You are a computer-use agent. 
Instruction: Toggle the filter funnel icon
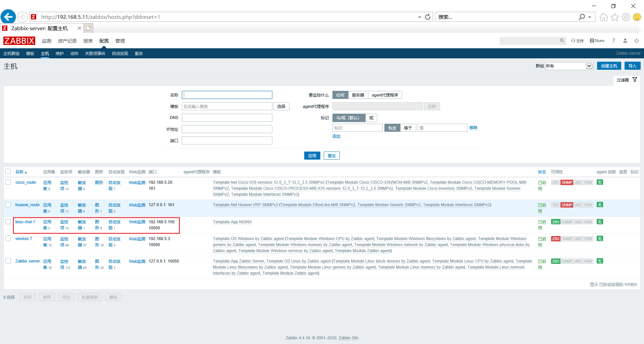[635, 79]
